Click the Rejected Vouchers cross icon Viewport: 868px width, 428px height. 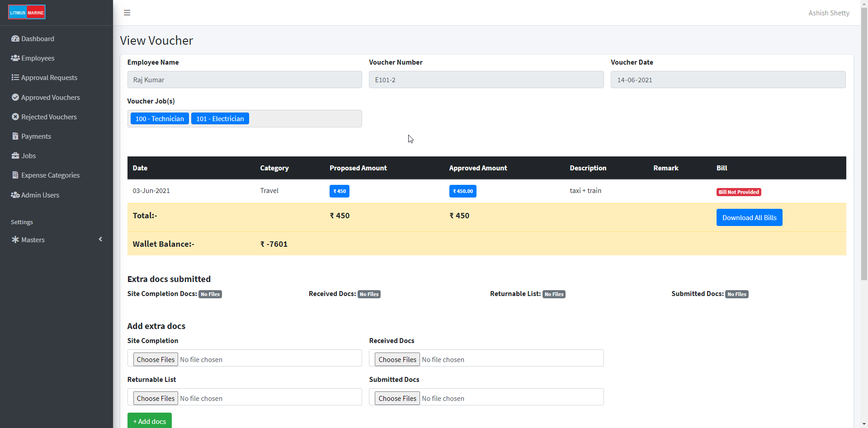click(x=15, y=117)
